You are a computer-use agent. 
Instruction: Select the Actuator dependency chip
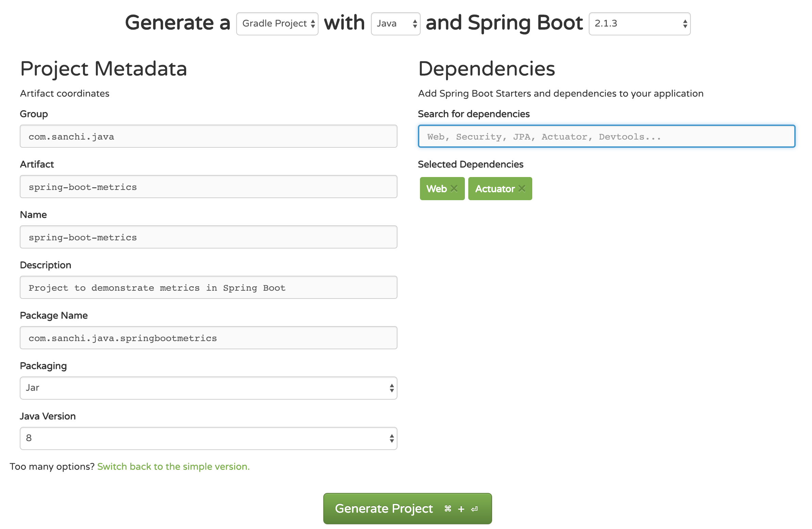[496, 188]
